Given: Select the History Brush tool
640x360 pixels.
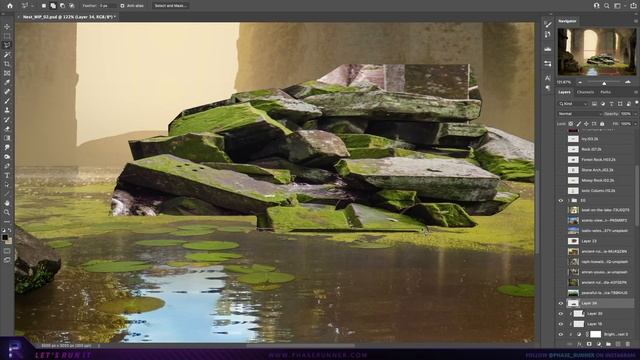Looking at the screenshot, I should point(7,120).
